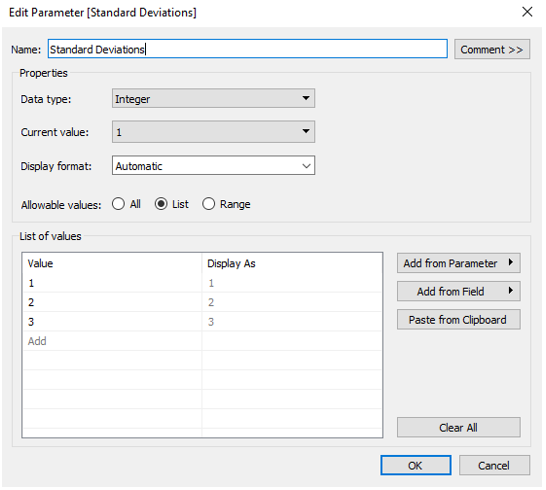Select the List radio button
Viewport: 546px width, 490px height.
(x=171, y=204)
